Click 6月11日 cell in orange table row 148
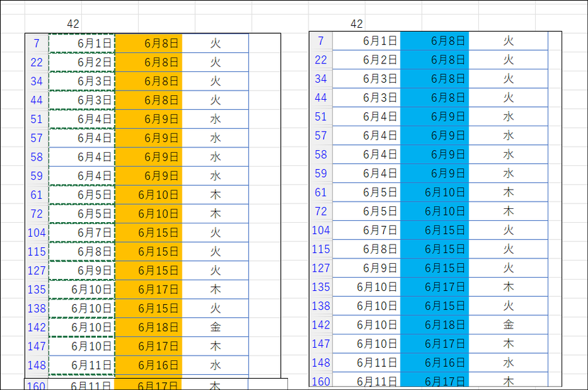588x390 pixels. pos(82,365)
